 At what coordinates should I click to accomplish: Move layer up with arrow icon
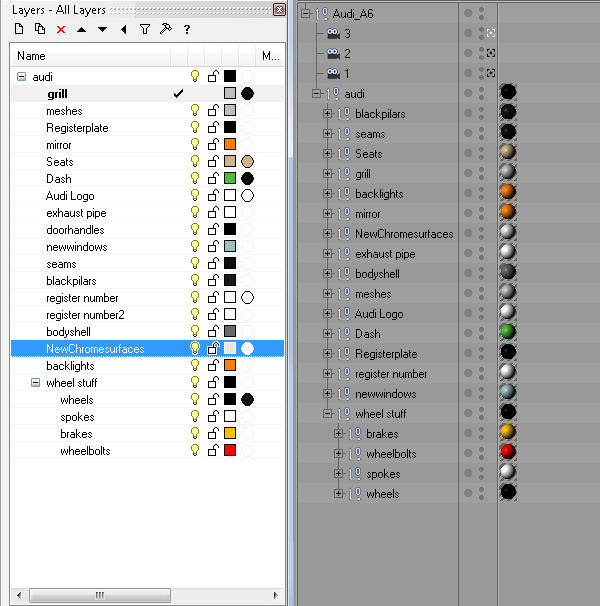click(82, 29)
